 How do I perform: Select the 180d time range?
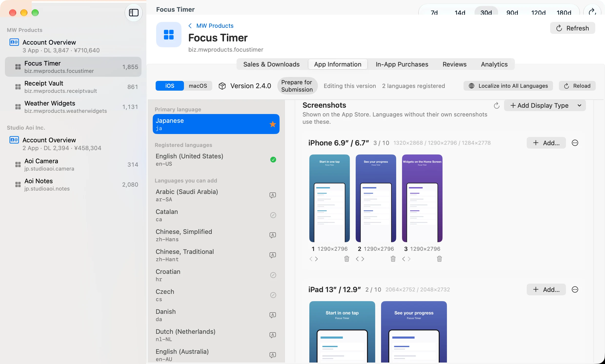coord(564,12)
